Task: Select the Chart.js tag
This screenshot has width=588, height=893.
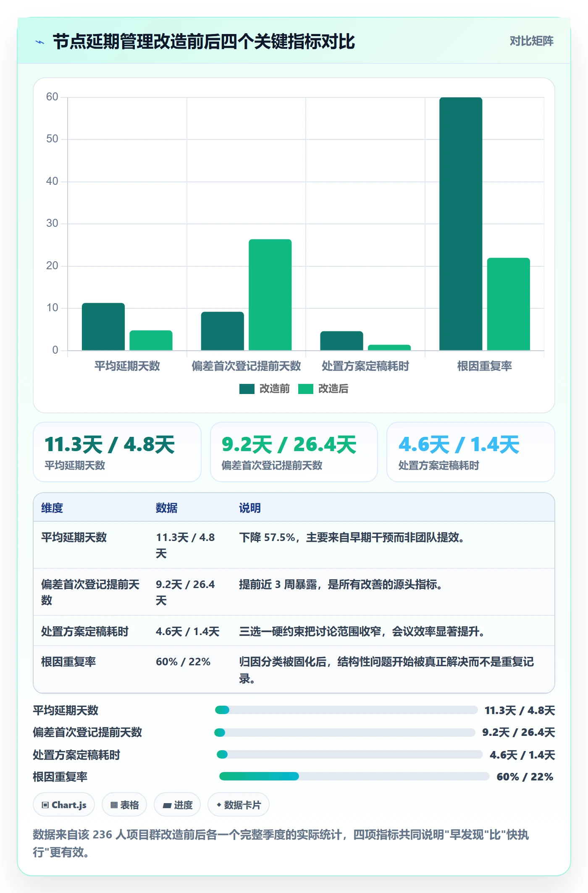Action: pyautogui.click(x=64, y=805)
